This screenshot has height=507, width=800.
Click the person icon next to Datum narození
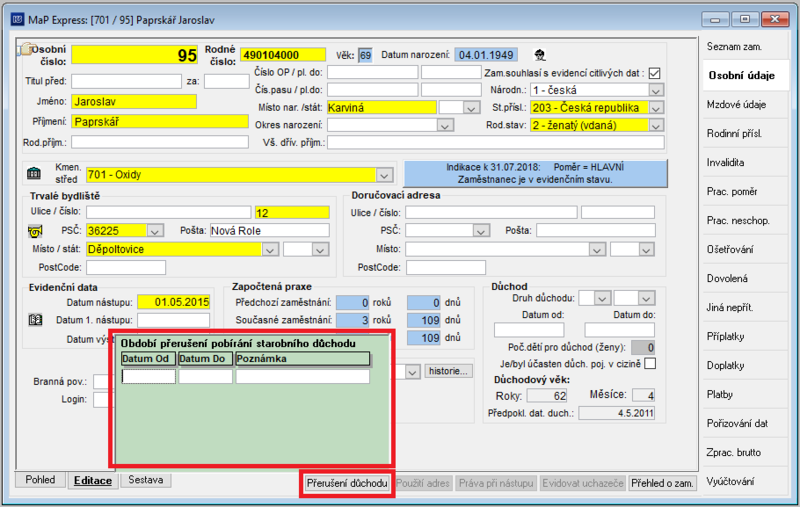[540, 55]
